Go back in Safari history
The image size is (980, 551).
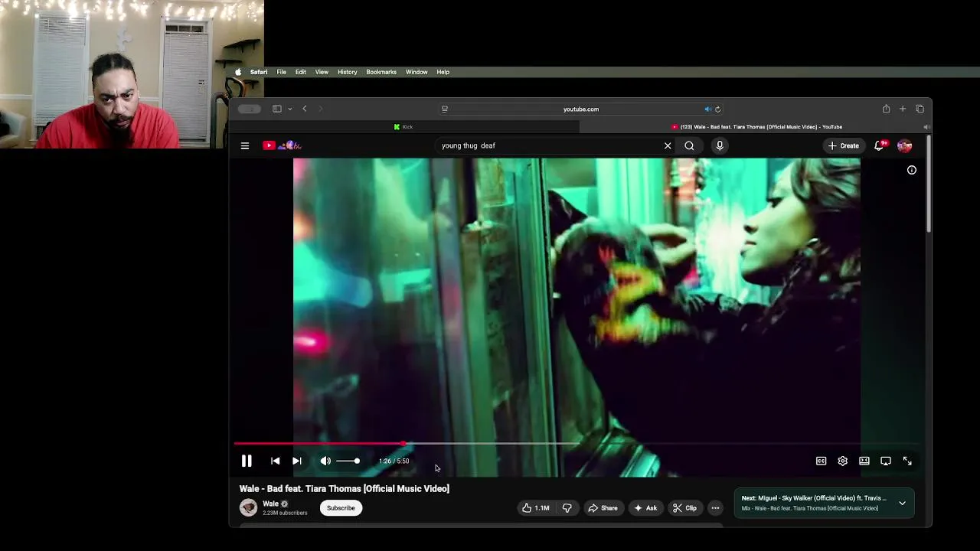click(305, 109)
